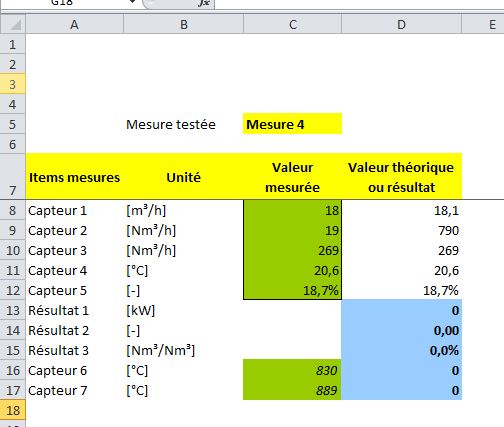Screen dimensions: 504x427
Task: Select measured value 18 for Capteur 1
Action: pos(292,210)
